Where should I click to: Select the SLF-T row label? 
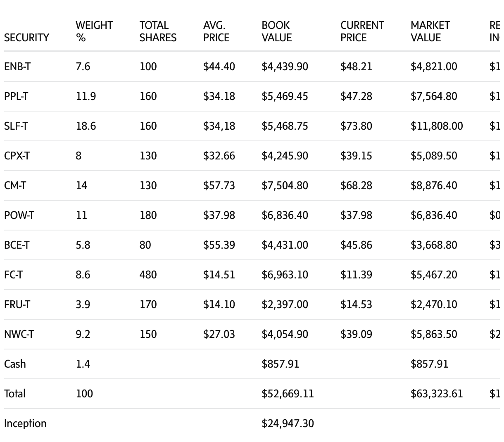(16, 126)
